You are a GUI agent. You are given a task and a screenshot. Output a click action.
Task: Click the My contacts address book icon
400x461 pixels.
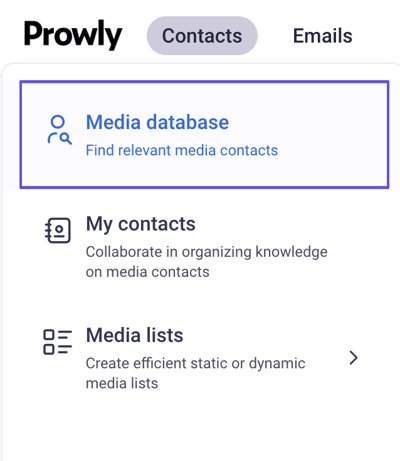(x=58, y=230)
